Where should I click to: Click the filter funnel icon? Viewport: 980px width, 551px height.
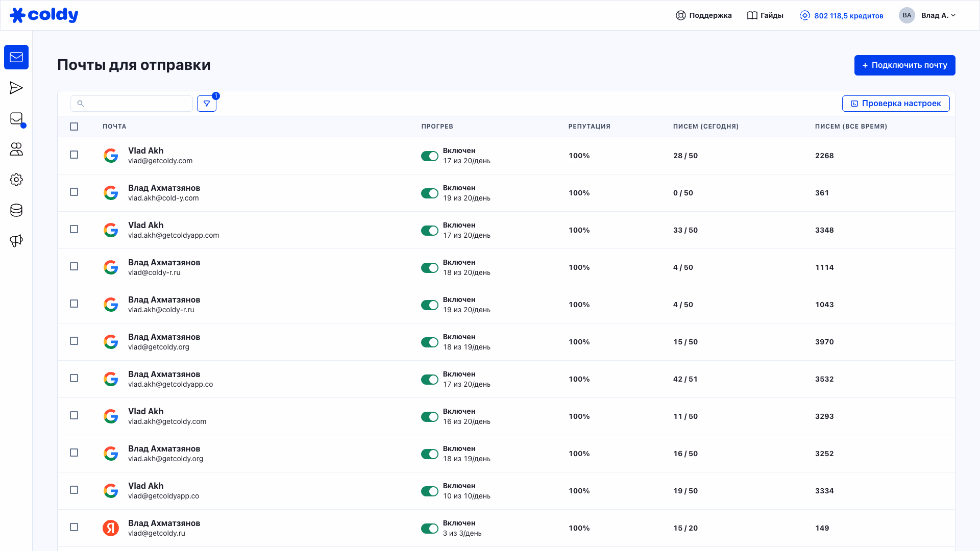pyautogui.click(x=207, y=104)
